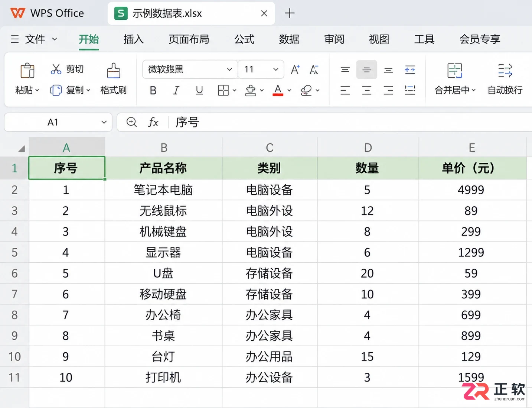
Task: Go to the Formulas (公式) tab
Action: pyautogui.click(x=244, y=39)
